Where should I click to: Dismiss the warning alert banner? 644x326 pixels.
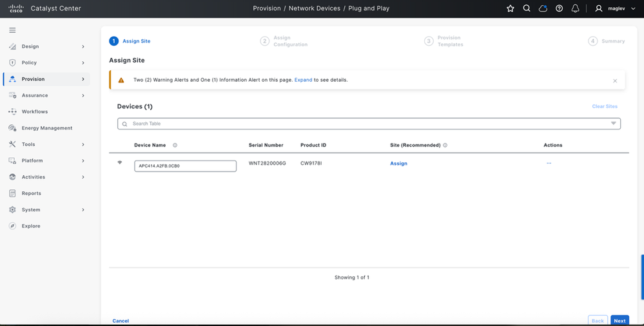pos(615,81)
